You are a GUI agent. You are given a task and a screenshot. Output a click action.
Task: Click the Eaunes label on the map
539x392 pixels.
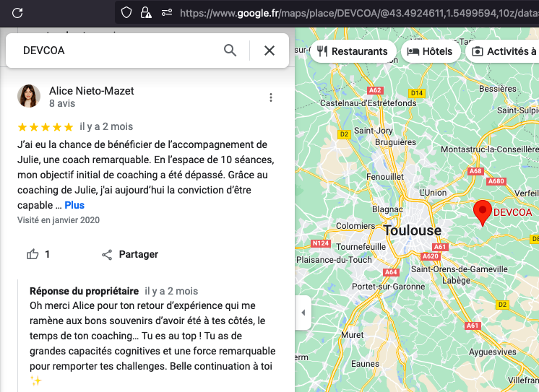[x=365, y=364]
